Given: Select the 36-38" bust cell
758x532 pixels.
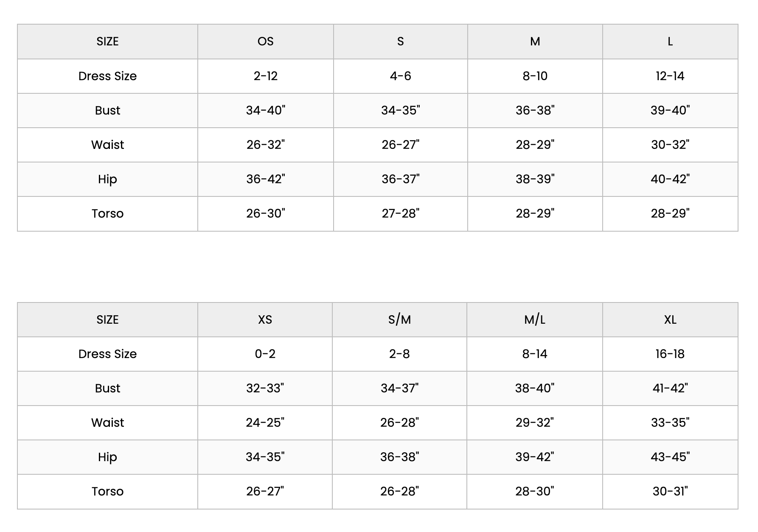Looking at the screenshot, I should [535, 110].
